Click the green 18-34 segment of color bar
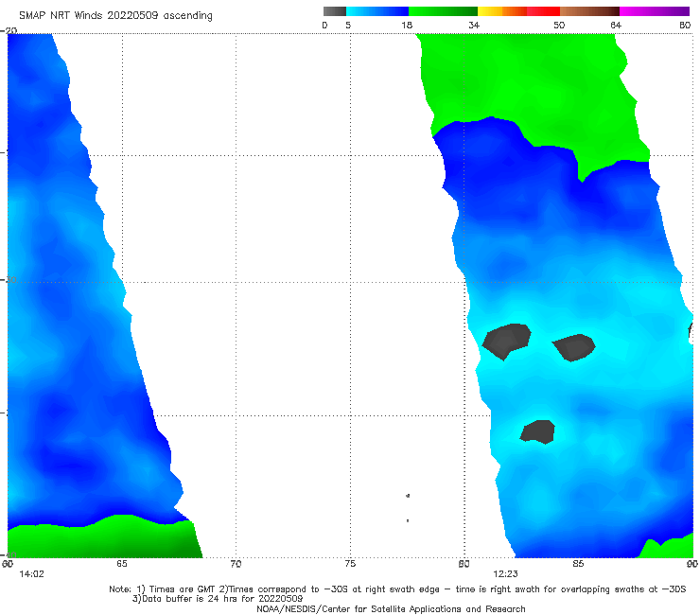 [x=443, y=11]
